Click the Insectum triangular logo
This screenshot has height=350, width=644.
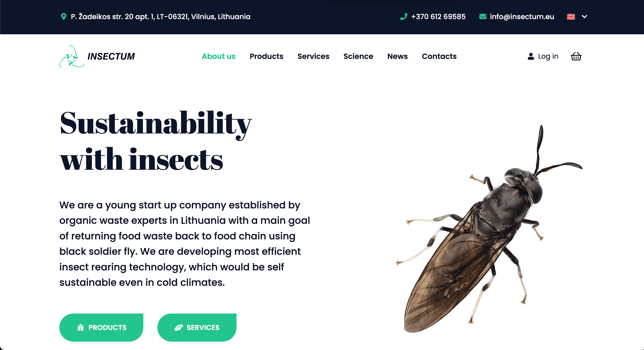(x=72, y=57)
